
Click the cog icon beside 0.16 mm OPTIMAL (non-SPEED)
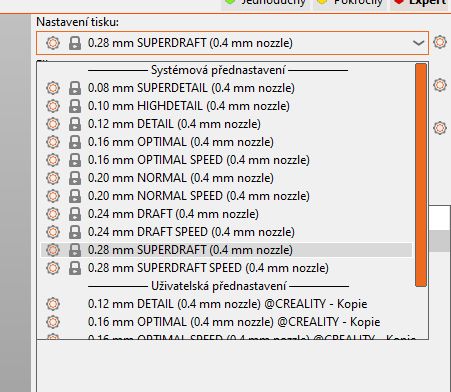[53, 142]
